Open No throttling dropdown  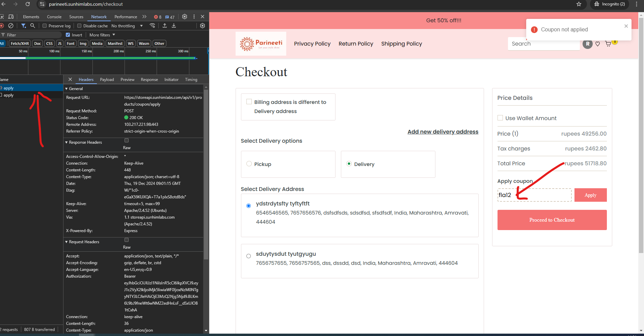[x=127, y=26]
